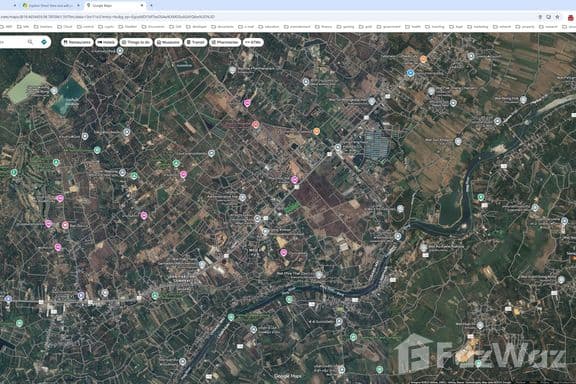Click the blue map pin marker
This screenshot has width=576, height=384.
(x=410, y=73)
